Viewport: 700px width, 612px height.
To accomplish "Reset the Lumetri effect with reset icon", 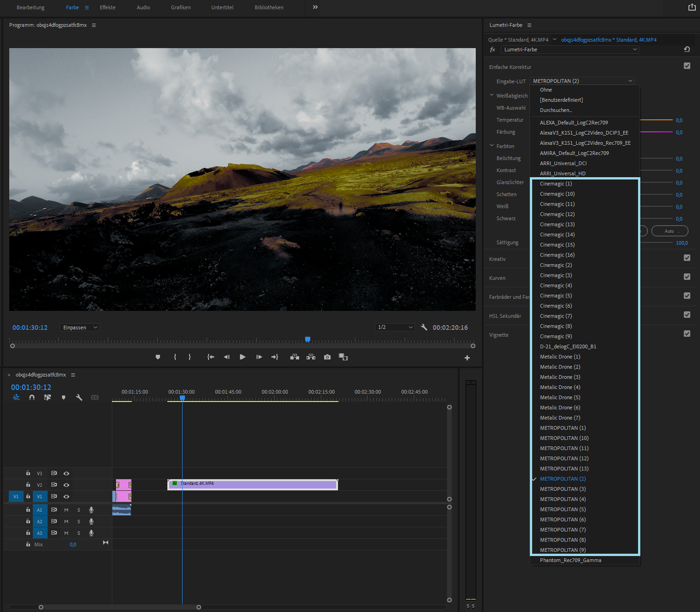I will (x=686, y=49).
